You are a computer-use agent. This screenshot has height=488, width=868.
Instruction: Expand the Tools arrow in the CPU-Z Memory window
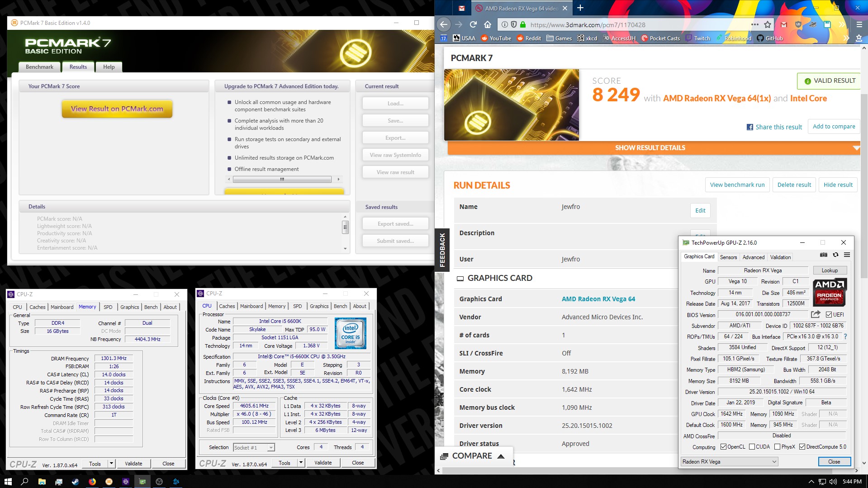coord(112,464)
